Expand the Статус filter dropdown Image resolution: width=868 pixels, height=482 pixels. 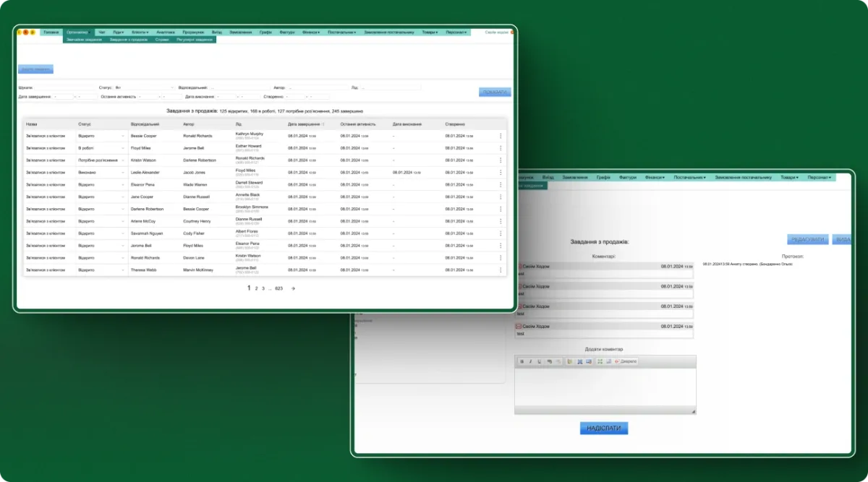[x=144, y=87]
